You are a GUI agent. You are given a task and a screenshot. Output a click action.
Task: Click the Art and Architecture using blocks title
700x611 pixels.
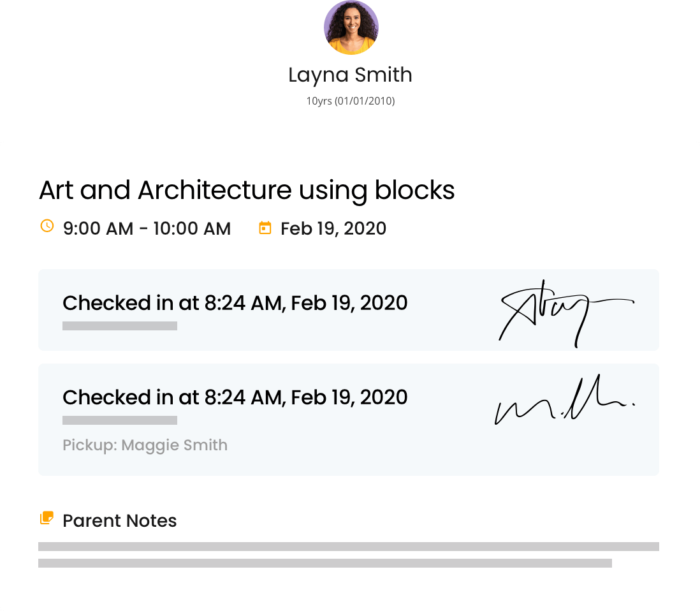point(247,190)
